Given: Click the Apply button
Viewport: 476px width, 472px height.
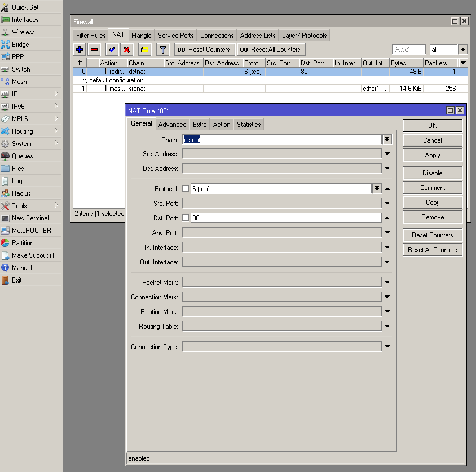Looking at the screenshot, I should [432, 155].
